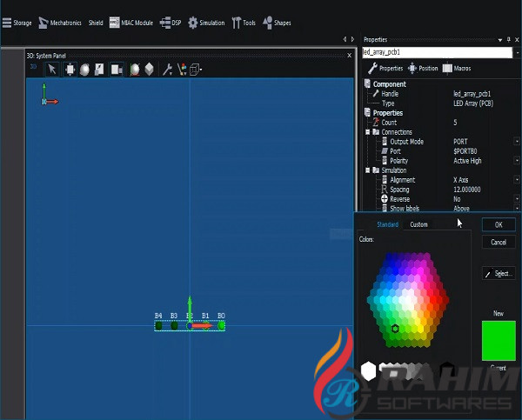Select the move-object arrows tool in System Panel
522x420 pixels.
click(70, 70)
